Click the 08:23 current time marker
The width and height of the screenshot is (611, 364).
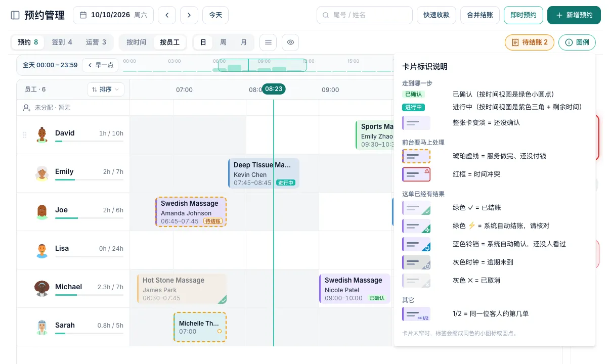pyautogui.click(x=274, y=89)
